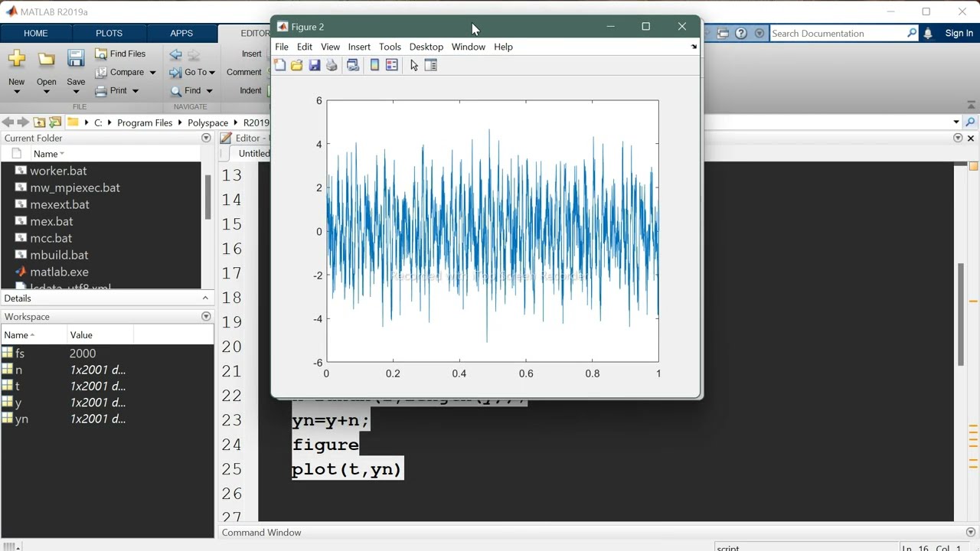Click Print Figure icon in Figure 2 toolbar
Viewport: 980px width, 551px height.
(x=332, y=66)
